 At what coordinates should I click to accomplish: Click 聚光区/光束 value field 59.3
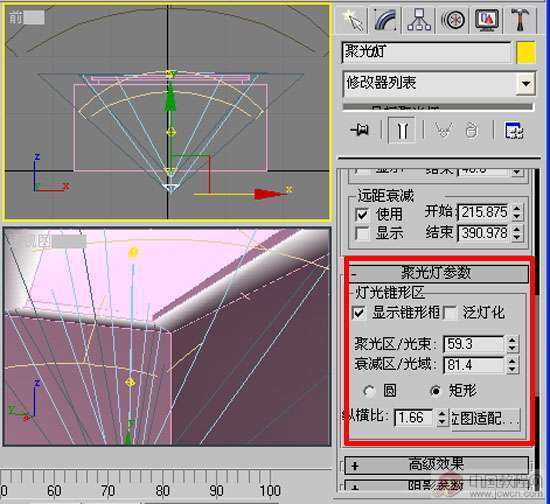click(474, 344)
